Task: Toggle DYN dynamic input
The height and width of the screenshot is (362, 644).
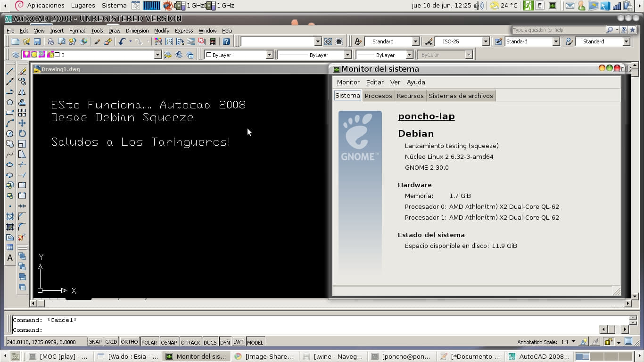Action: (225, 342)
